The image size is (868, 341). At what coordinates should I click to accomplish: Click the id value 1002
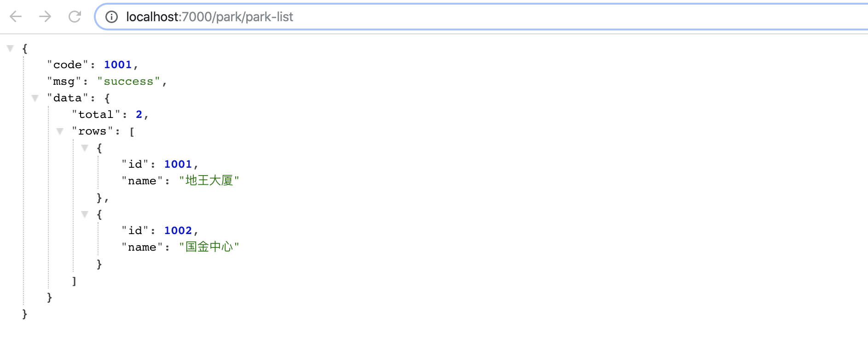(x=178, y=230)
